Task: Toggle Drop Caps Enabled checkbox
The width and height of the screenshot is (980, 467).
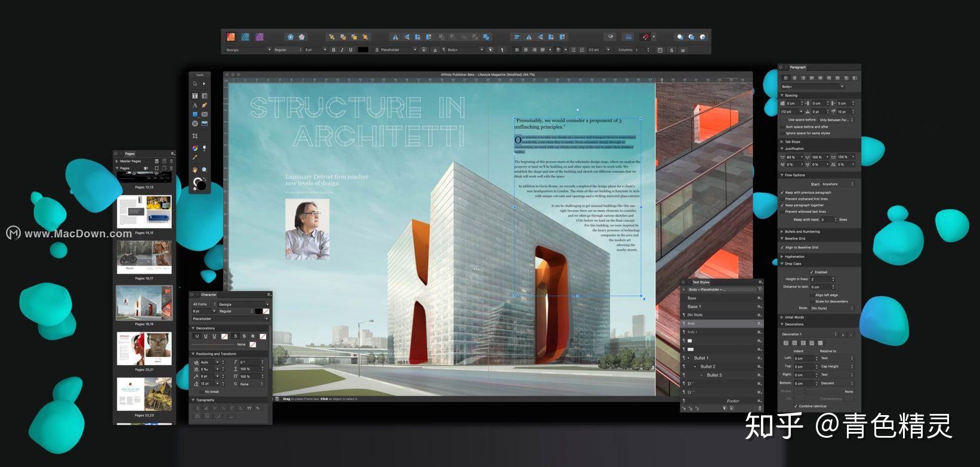Action: [x=812, y=272]
